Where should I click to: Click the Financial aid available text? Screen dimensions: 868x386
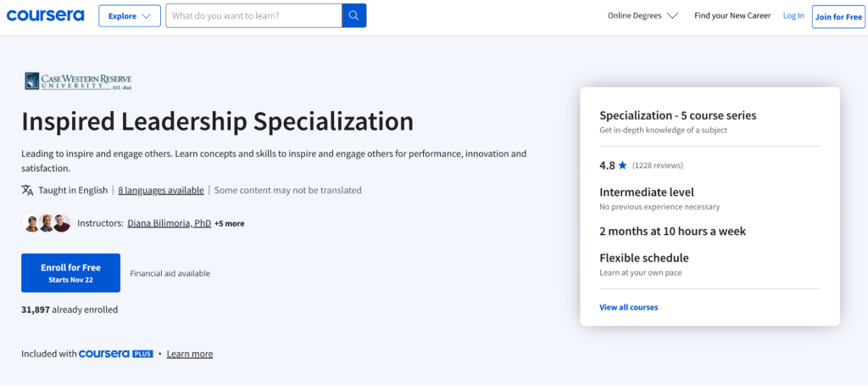(170, 273)
